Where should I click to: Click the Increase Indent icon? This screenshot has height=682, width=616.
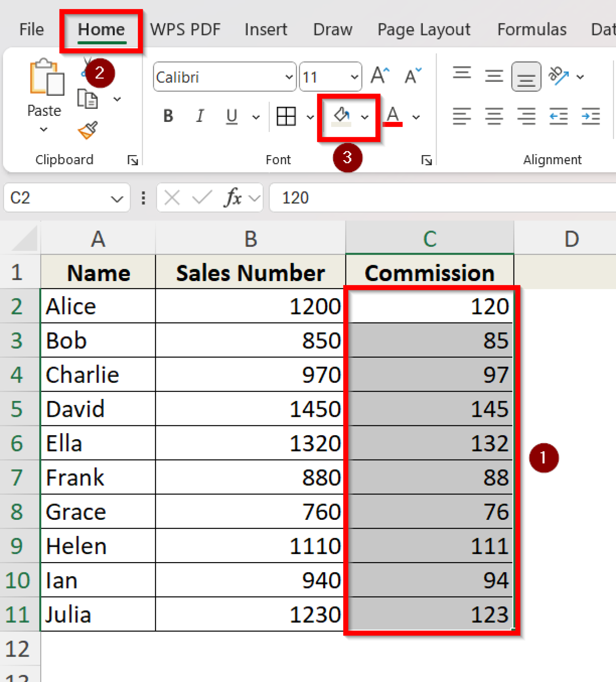(x=591, y=116)
